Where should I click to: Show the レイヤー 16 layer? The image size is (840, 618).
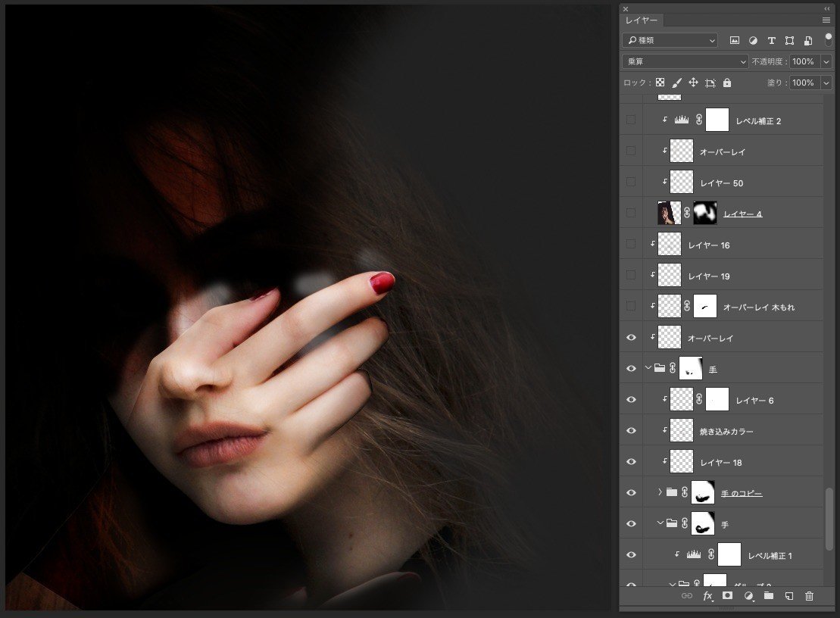click(x=631, y=244)
